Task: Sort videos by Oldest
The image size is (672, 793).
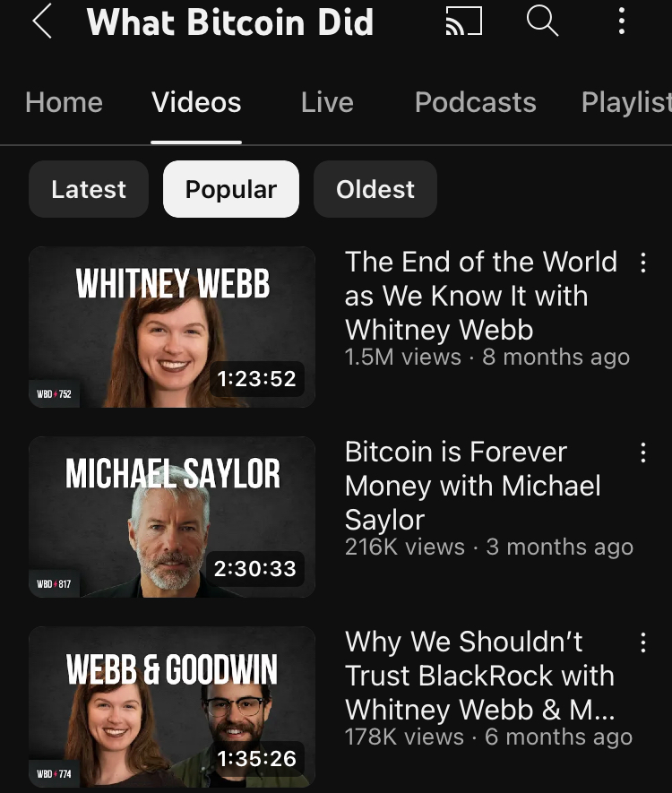Action: [x=375, y=189]
